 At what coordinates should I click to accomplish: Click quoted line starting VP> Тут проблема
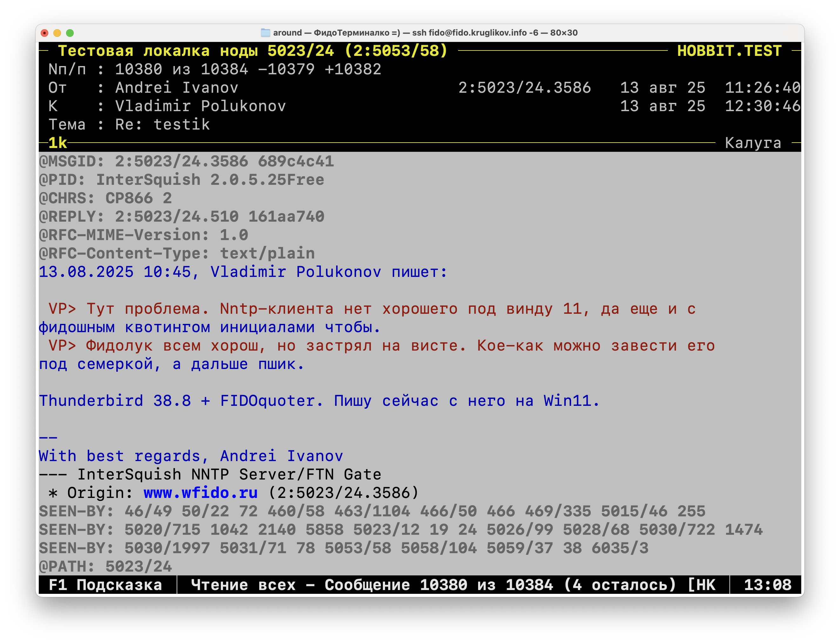[x=372, y=309]
